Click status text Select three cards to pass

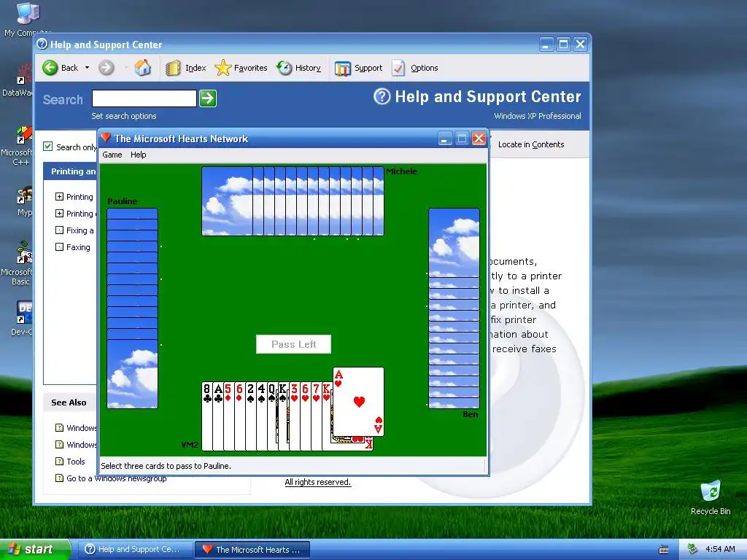click(166, 466)
